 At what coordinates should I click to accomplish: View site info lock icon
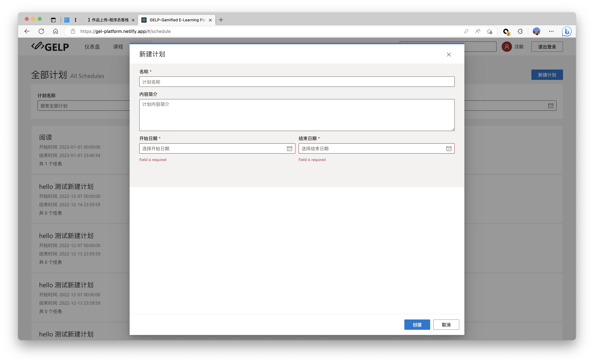(x=73, y=31)
